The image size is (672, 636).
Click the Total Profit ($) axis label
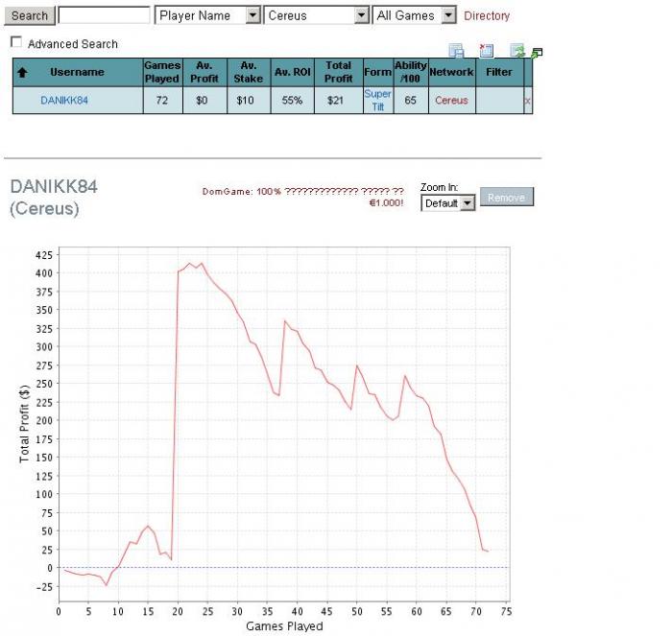pyautogui.click(x=24, y=424)
